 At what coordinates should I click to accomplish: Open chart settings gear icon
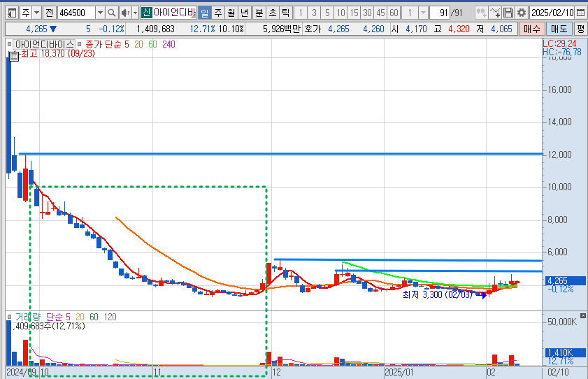pos(522,13)
